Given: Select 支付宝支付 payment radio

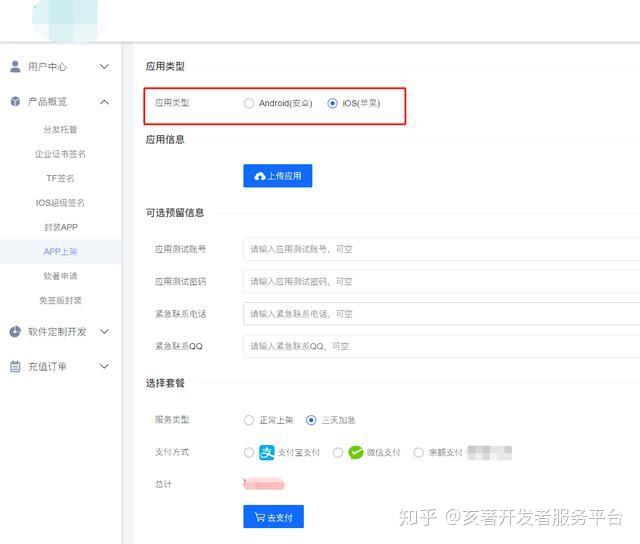Looking at the screenshot, I should pos(249,452).
